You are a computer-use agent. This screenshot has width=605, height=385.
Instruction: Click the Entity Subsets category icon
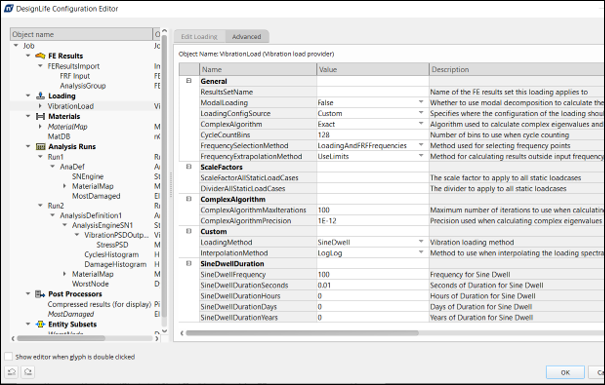click(40, 324)
